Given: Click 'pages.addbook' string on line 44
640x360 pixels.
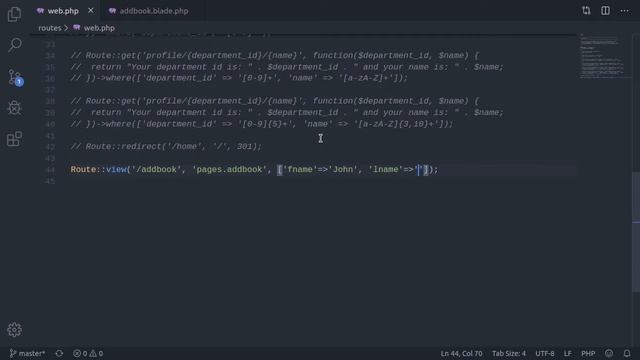Looking at the screenshot, I should pos(229,170).
